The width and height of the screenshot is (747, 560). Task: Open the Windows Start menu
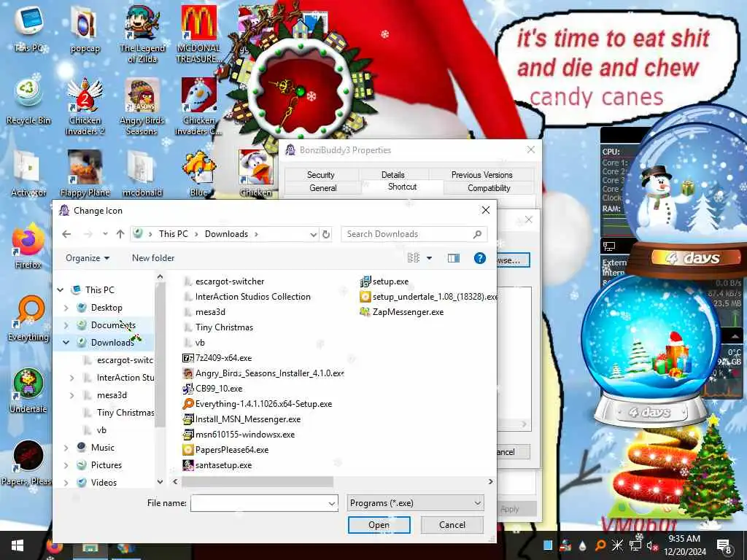[18, 545]
